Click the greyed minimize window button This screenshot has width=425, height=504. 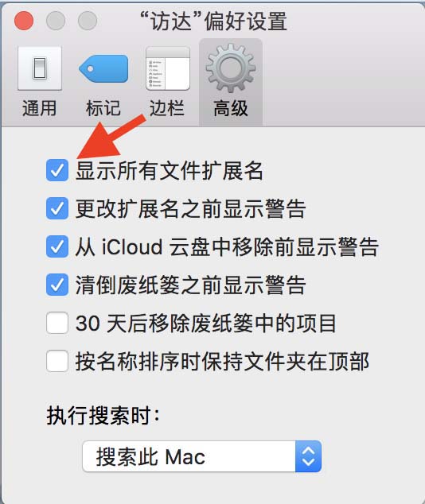coord(56,21)
